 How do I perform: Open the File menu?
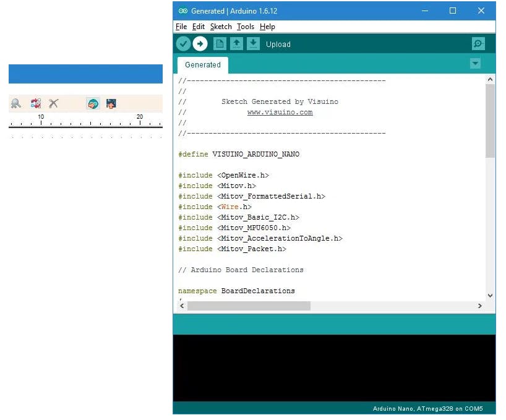coord(181,27)
